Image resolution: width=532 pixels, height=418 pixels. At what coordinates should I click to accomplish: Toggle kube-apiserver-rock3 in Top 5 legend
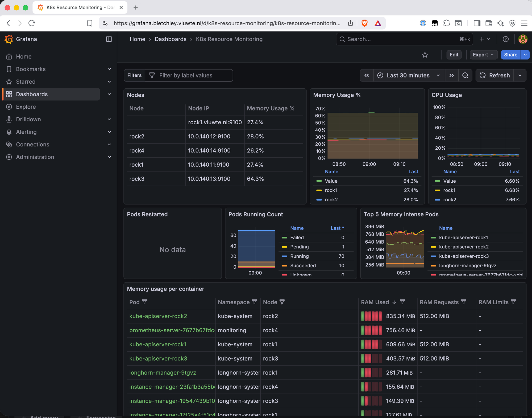[x=464, y=256]
